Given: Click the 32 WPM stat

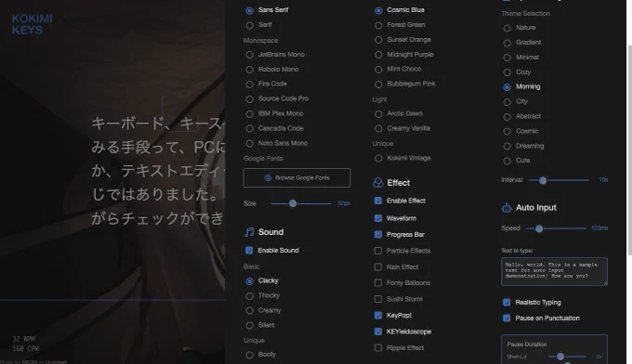Looking at the screenshot, I should [23, 339].
